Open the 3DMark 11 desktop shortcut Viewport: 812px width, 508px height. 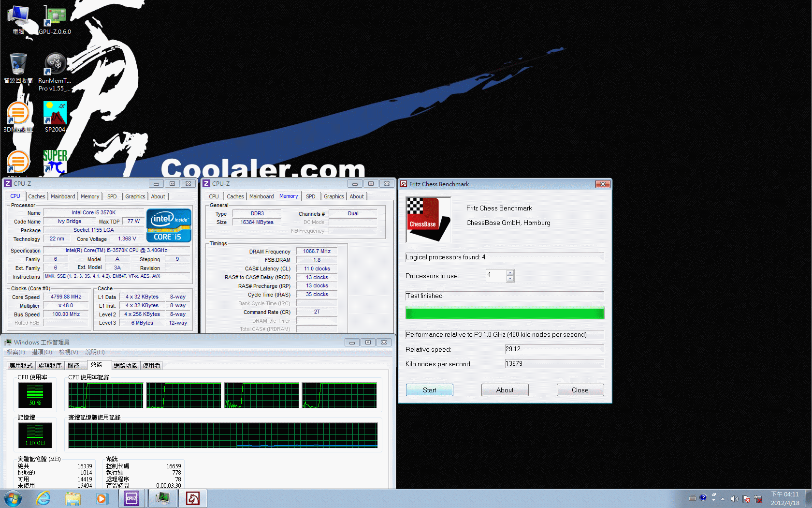[x=18, y=117]
